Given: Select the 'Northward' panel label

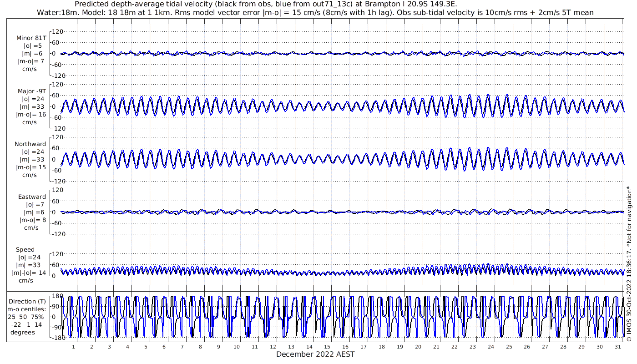Looking at the screenshot, I should click(x=31, y=144).
